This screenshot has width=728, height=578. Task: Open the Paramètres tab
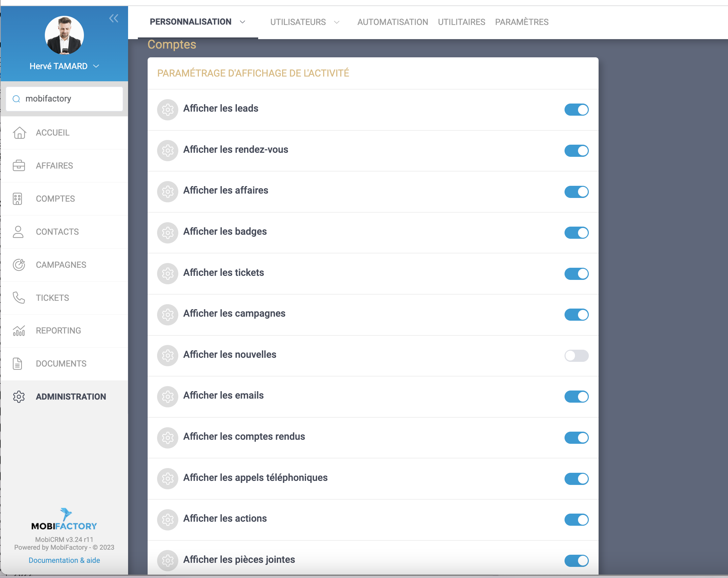[x=521, y=22]
